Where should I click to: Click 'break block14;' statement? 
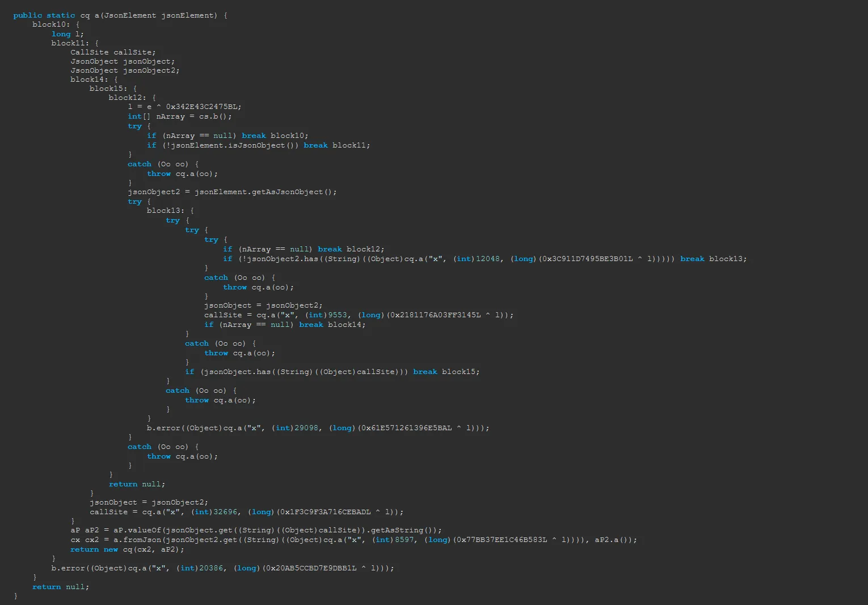pos(332,325)
